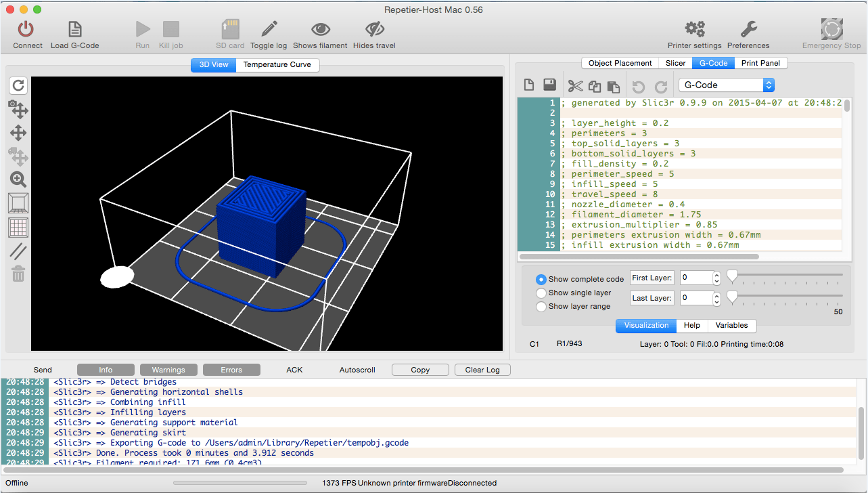Click the Toggle log pencil icon
The image size is (868, 493).
click(x=269, y=29)
